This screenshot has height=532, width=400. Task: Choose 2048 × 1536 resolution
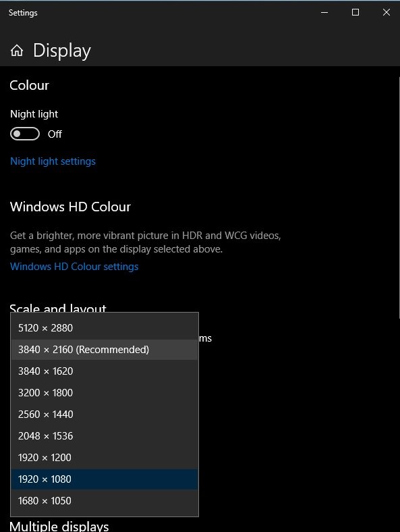pyautogui.click(x=105, y=436)
